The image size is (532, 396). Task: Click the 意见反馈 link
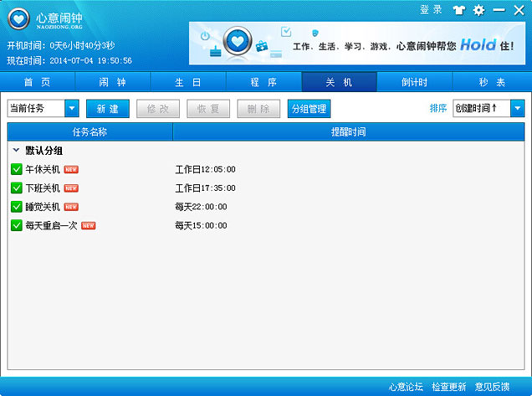[492, 387]
